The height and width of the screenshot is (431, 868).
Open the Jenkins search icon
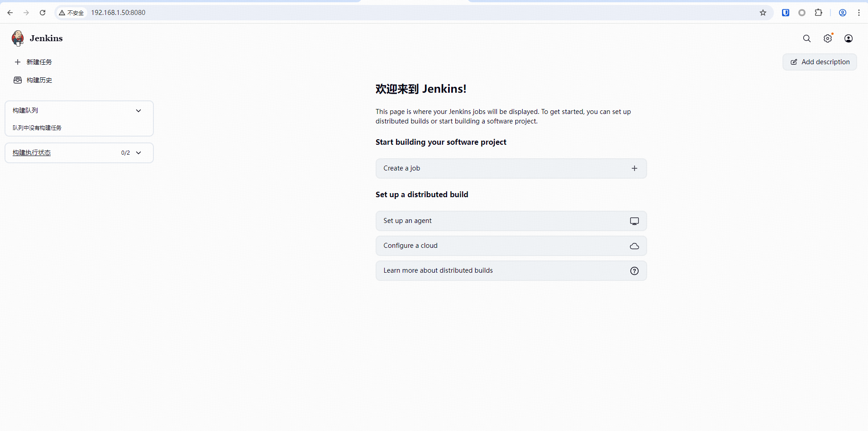pyautogui.click(x=807, y=38)
